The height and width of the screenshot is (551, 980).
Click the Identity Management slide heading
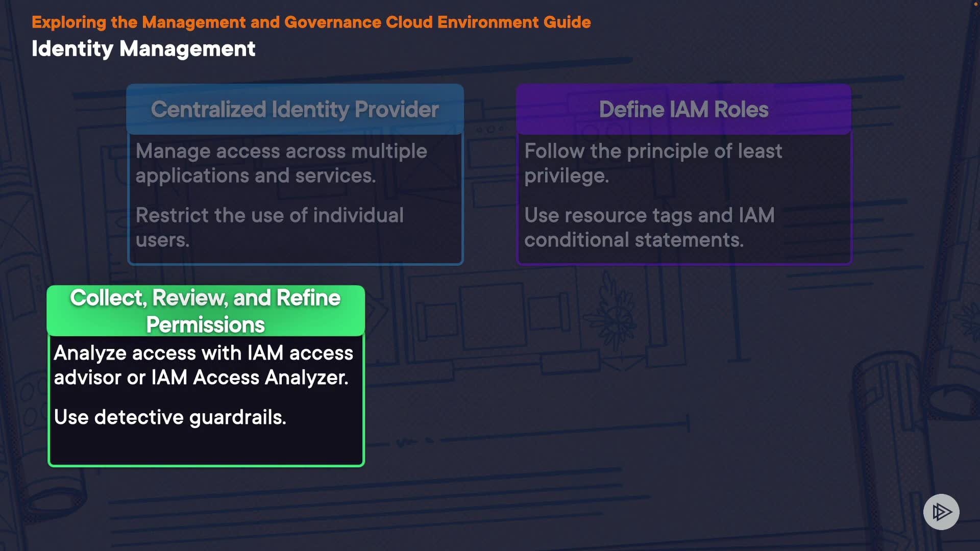pyautogui.click(x=143, y=49)
